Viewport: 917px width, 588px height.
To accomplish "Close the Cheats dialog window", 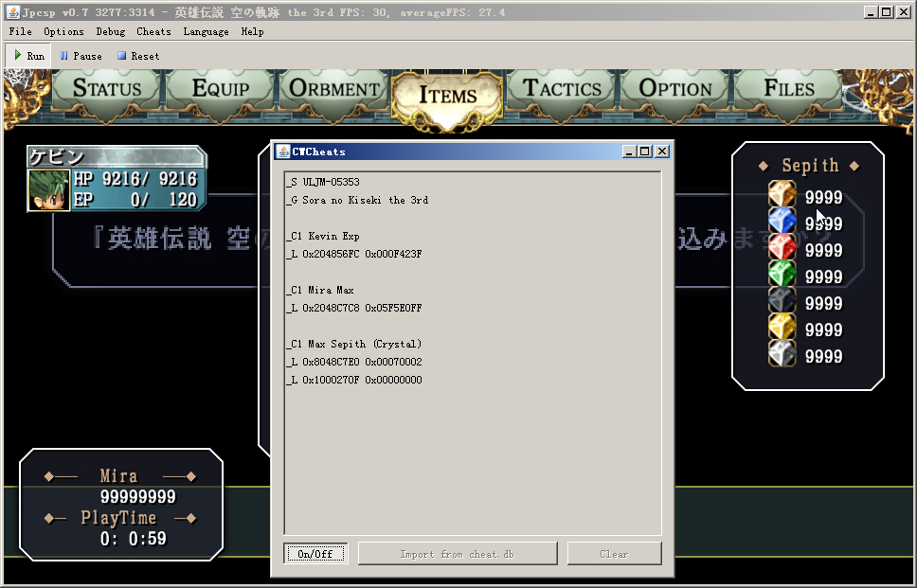I will coord(661,151).
